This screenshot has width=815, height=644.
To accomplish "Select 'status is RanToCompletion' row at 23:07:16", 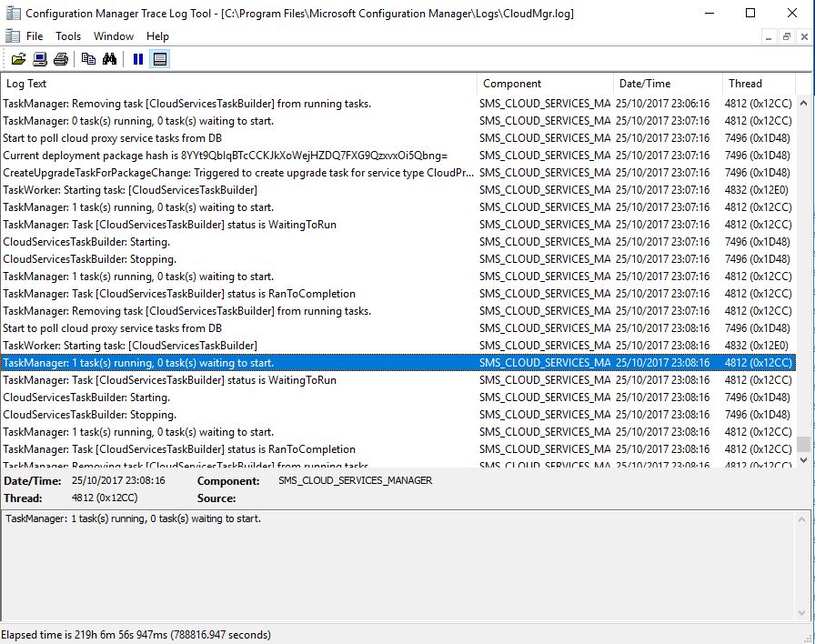I will [x=398, y=294].
